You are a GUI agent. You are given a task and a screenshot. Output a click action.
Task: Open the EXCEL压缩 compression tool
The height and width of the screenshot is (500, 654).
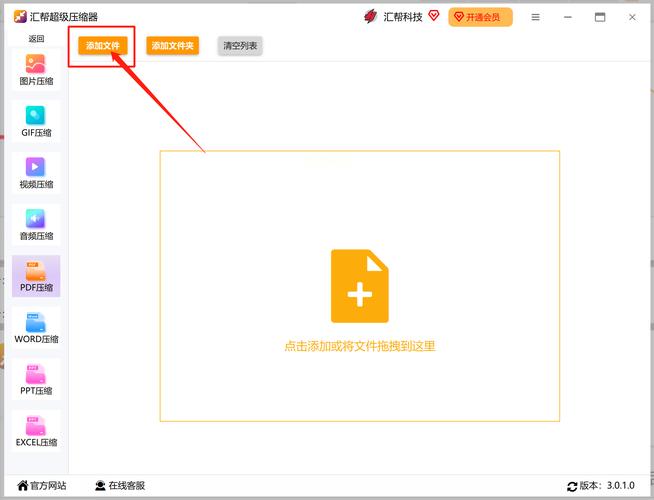click(36, 427)
